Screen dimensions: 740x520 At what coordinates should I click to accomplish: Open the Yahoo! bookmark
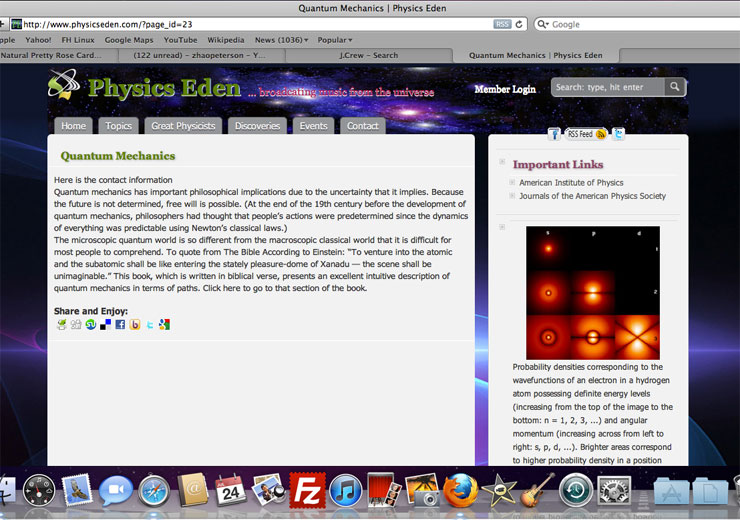38,40
